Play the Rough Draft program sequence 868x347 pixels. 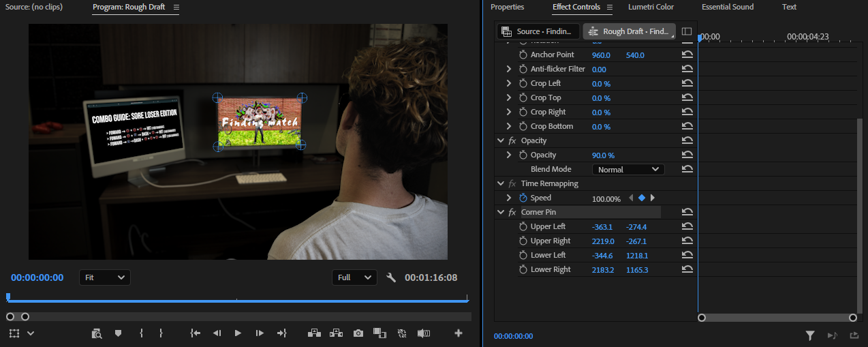(238, 333)
